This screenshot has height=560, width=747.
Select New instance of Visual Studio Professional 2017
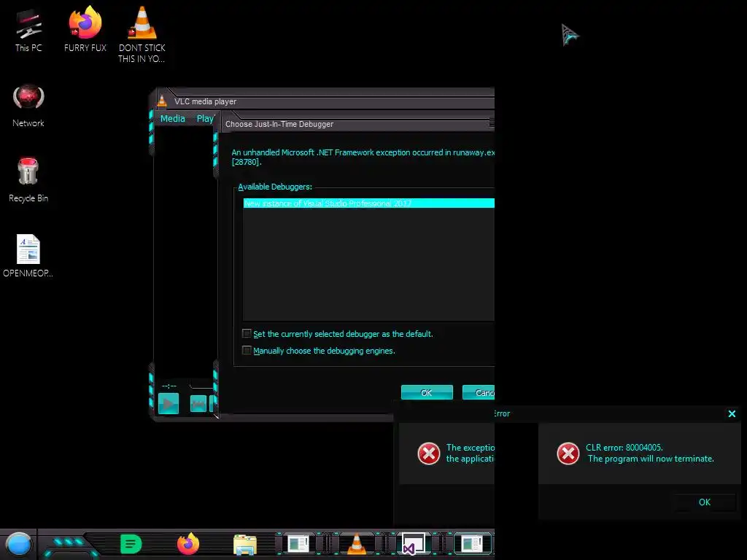point(368,203)
